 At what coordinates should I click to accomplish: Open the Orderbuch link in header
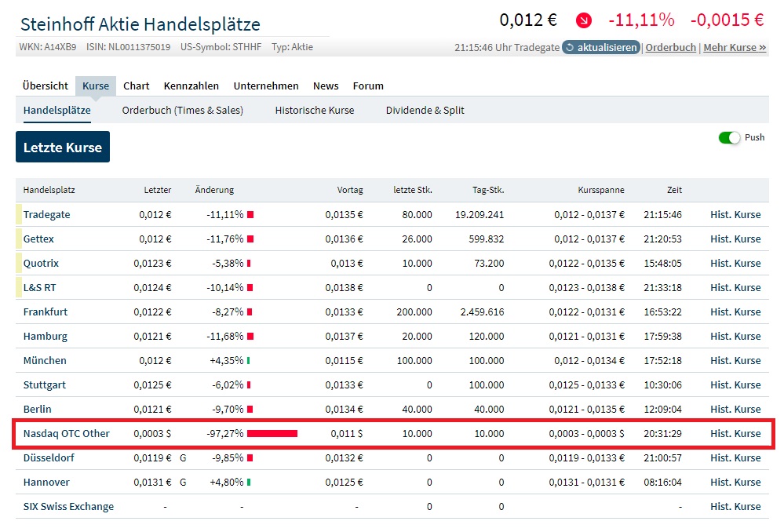pyautogui.click(x=670, y=48)
